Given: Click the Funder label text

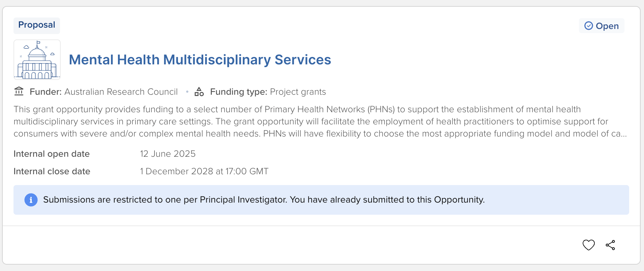Looking at the screenshot, I should click(x=46, y=92).
